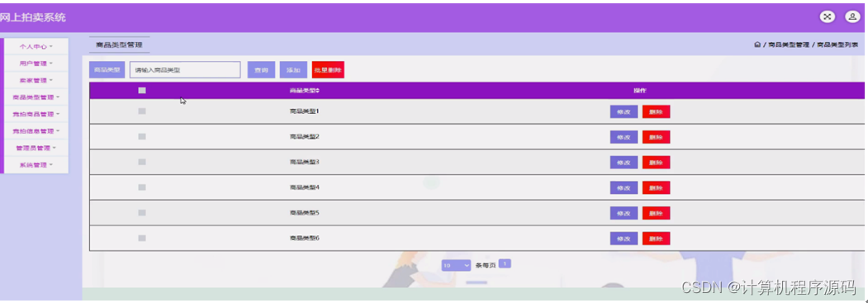Click 修改 for 商品类型6
The width and height of the screenshot is (868, 303).
[x=624, y=239]
